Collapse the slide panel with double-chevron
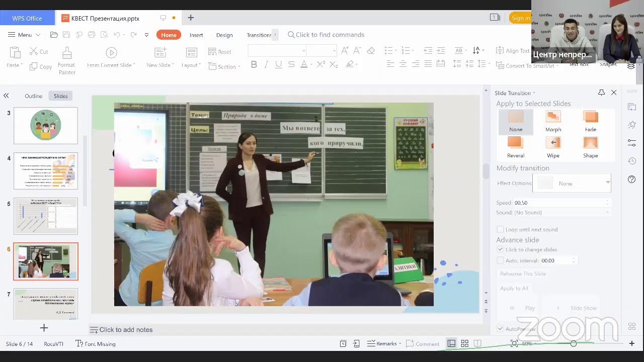The height and width of the screenshot is (362, 644). [x=6, y=96]
